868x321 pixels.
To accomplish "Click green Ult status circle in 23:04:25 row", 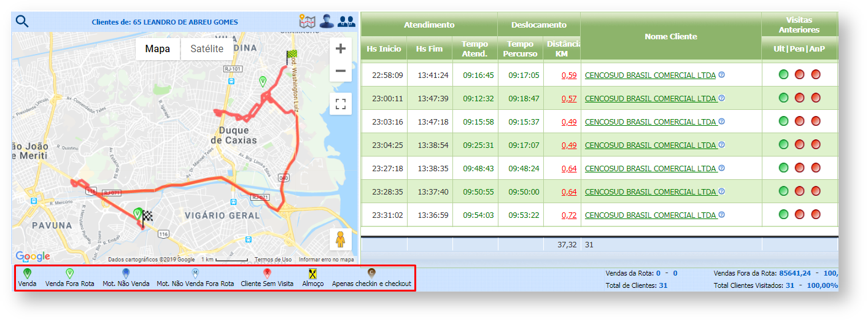I will click(783, 145).
